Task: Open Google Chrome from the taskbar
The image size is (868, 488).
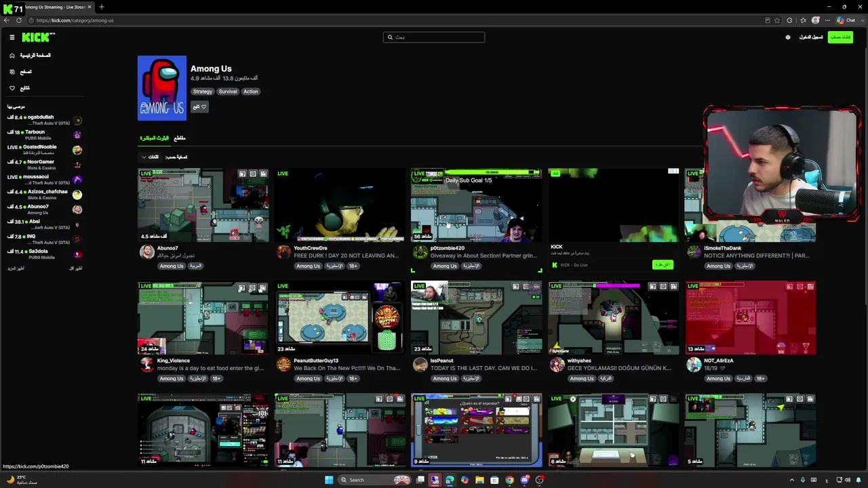Action: point(509,480)
